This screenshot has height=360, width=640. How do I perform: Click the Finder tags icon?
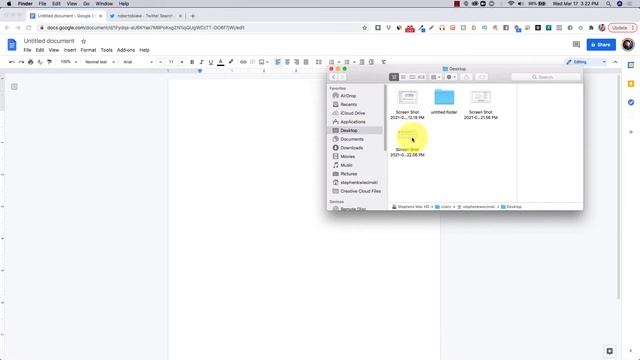(482, 77)
